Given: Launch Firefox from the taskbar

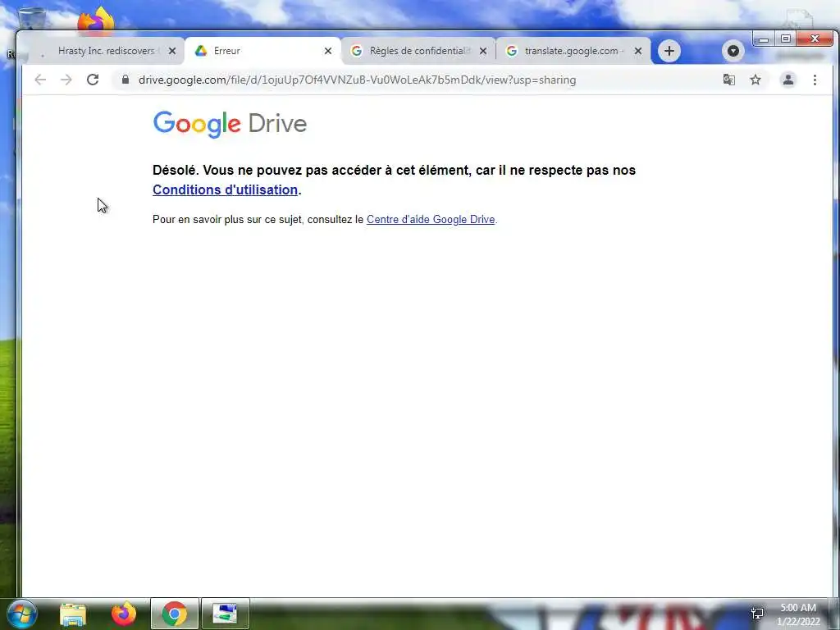Looking at the screenshot, I should click(x=124, y=614).
